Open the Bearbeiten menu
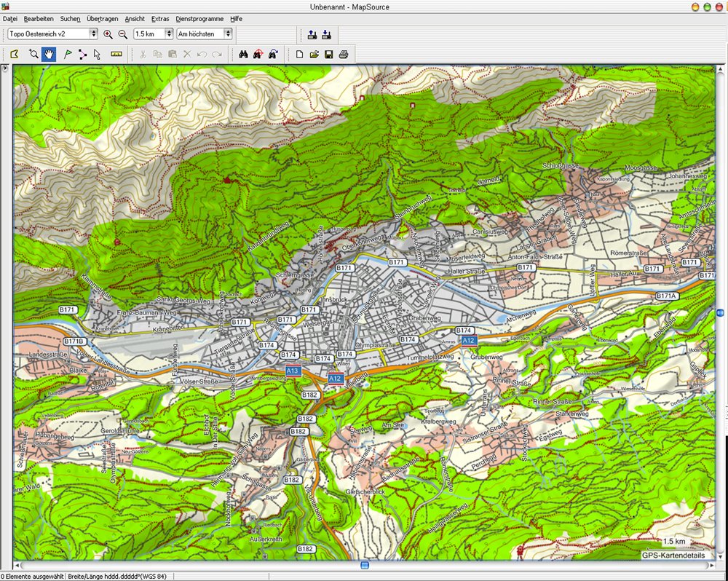728x581 pixels. (39, 19)
